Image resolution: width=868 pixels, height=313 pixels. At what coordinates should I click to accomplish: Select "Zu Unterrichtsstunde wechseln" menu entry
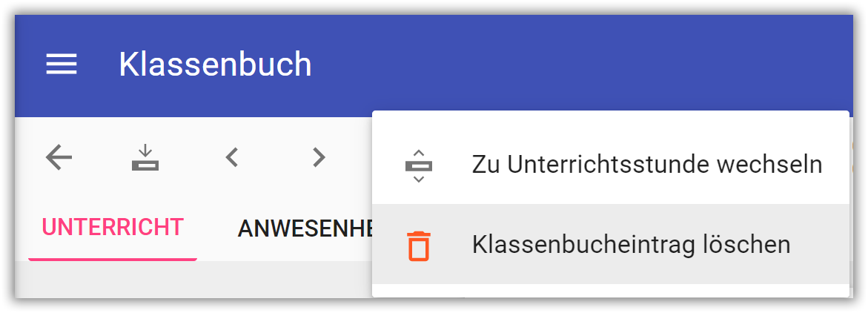click(x=646, y=165)
